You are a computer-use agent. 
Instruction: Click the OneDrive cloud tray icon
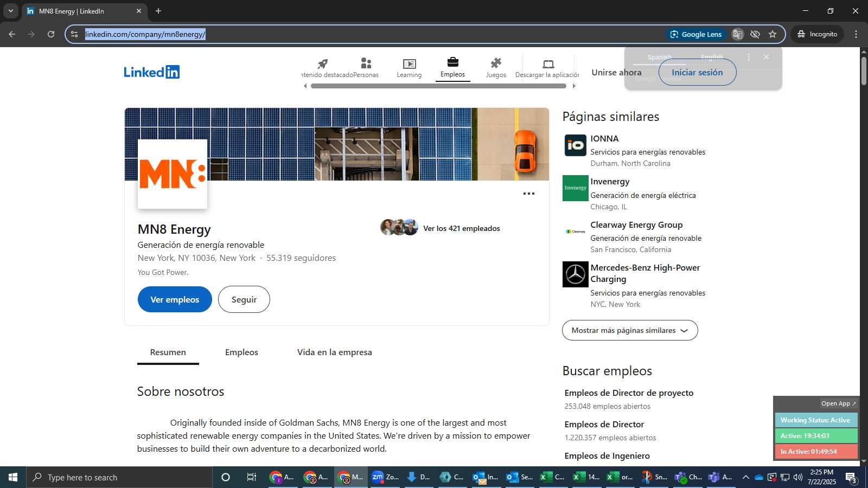(759, 477)
